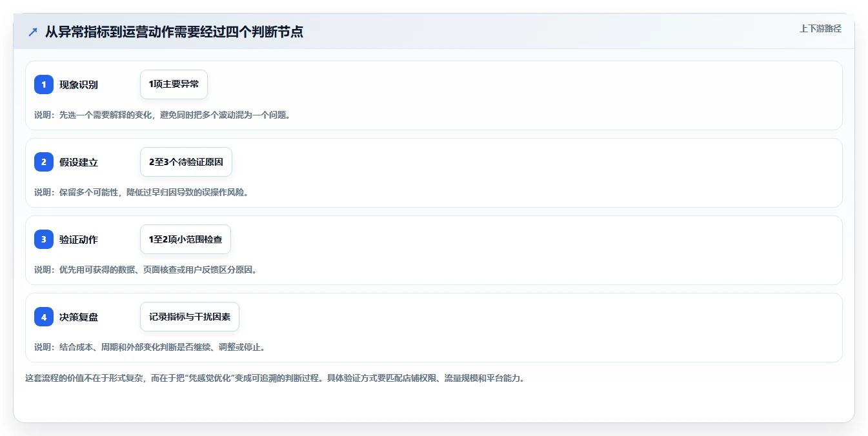
Task: Click the note starting 说明：结合成本、周期
Action: tap(150, 347)
